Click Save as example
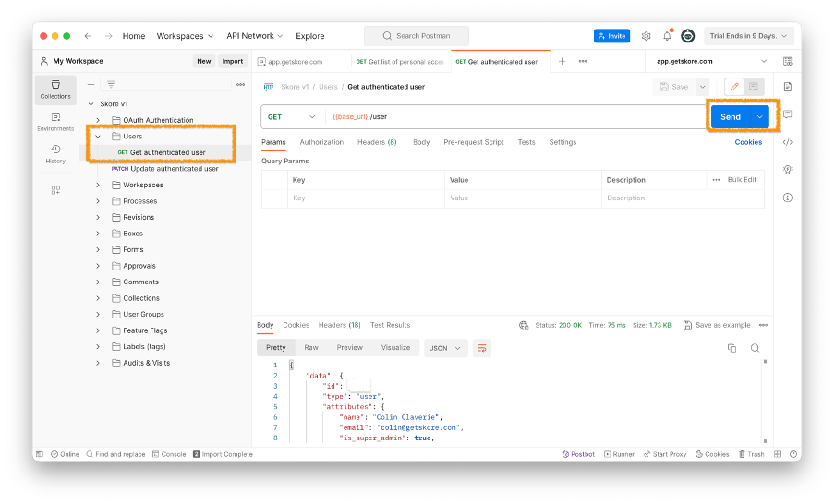 (x=717, y=325)
